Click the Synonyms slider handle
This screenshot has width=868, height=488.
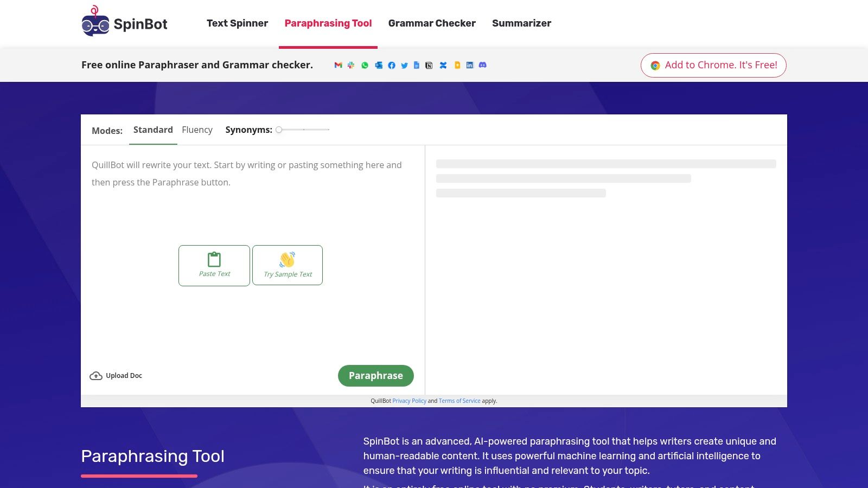[x=279, y=130]
